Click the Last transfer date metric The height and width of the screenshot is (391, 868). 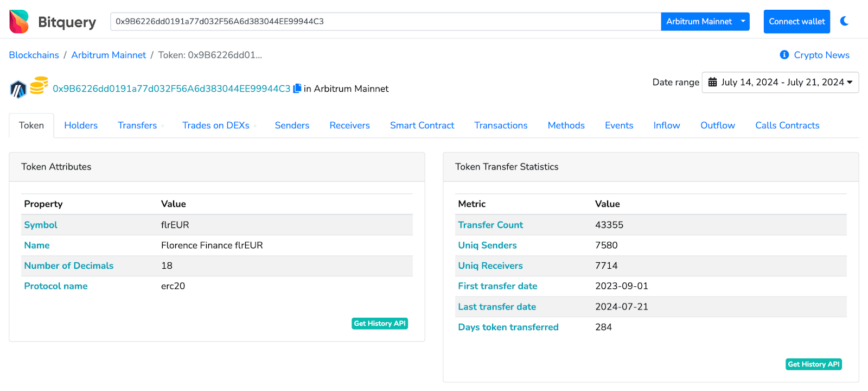(497, 307)
